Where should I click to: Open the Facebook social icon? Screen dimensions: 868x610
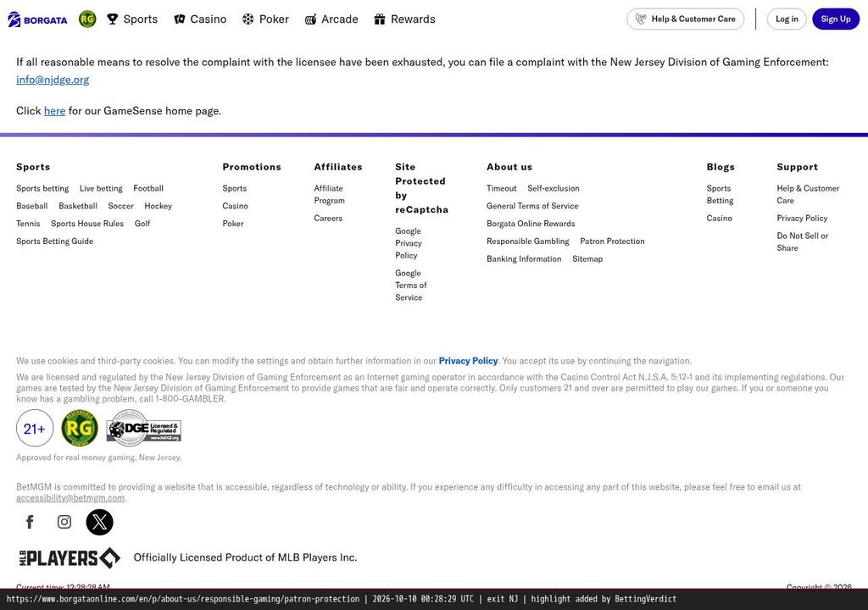(x=30, y=522)
